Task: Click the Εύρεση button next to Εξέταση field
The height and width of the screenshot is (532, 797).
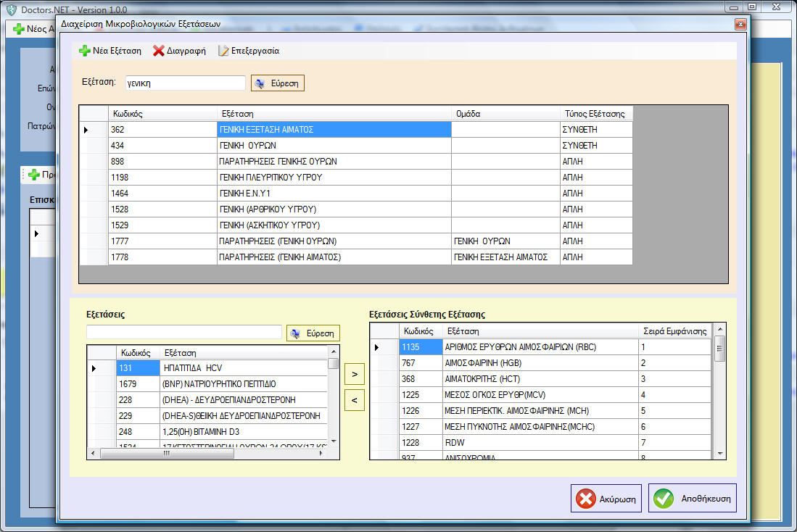Action: tap(278, 83)
